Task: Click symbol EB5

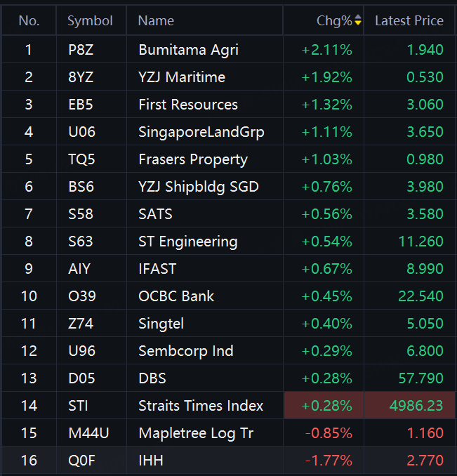Action: coord(81,105)
